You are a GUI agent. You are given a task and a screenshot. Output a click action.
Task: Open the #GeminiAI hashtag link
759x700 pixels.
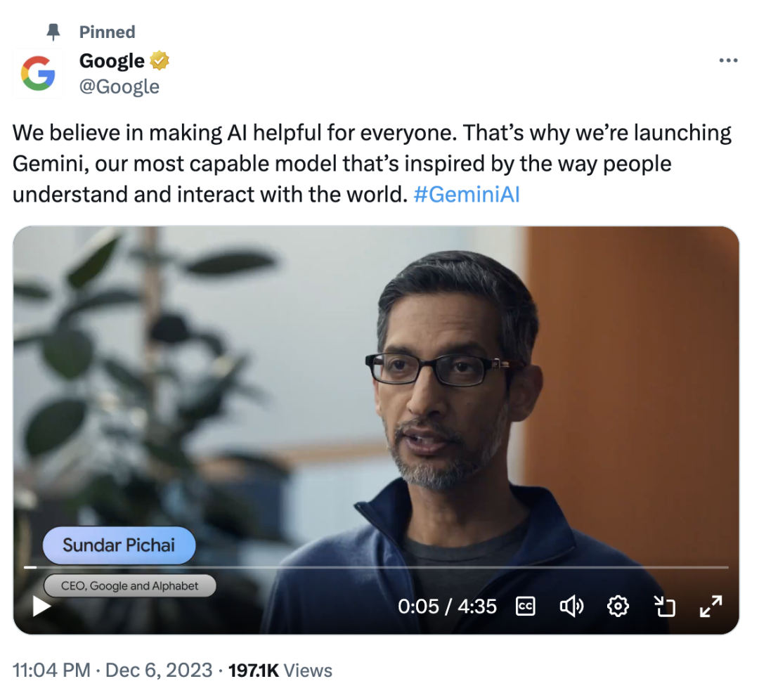coord(467,195)
